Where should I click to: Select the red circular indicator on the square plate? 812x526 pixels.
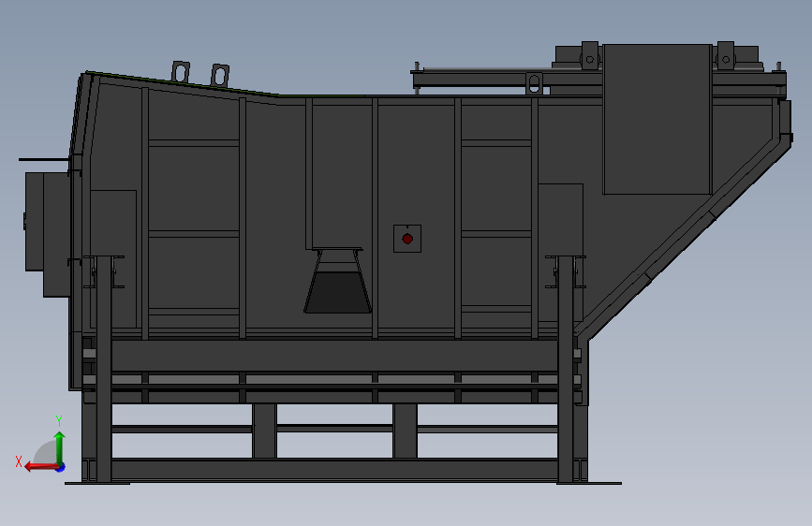[x=407, y=239]
